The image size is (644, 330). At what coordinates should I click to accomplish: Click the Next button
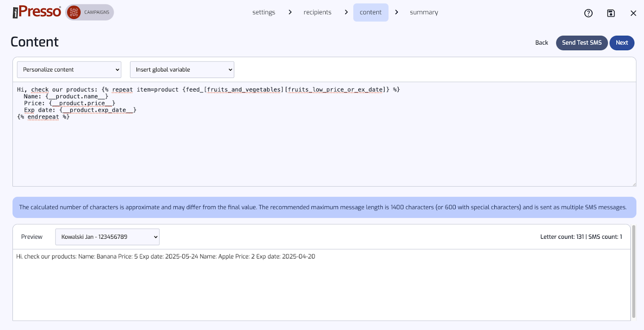(x=621, y=43)
